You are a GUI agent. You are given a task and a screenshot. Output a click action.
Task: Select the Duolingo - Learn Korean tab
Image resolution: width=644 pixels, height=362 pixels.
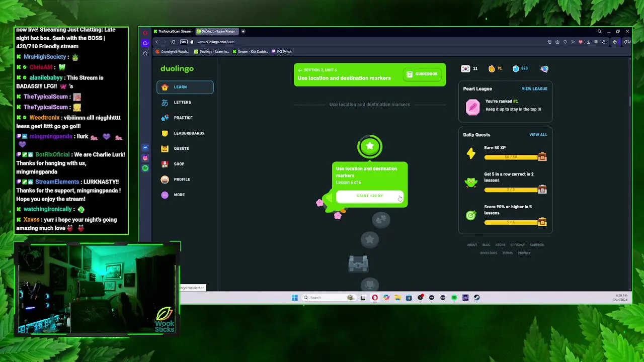216,32
